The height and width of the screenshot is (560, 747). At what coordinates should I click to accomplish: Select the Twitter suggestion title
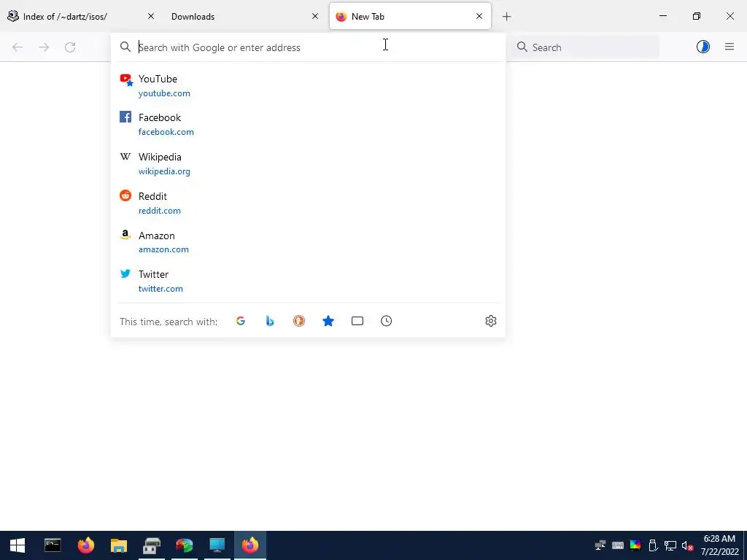153,274
